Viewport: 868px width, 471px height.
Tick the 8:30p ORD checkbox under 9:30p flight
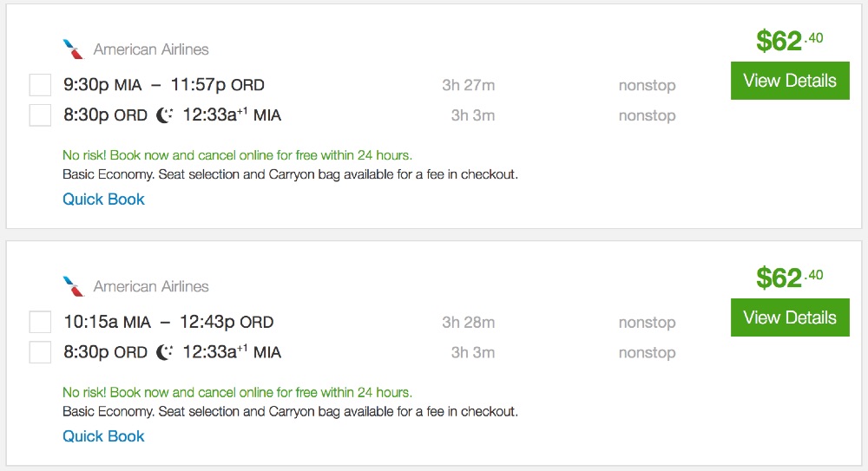[40, 115]
